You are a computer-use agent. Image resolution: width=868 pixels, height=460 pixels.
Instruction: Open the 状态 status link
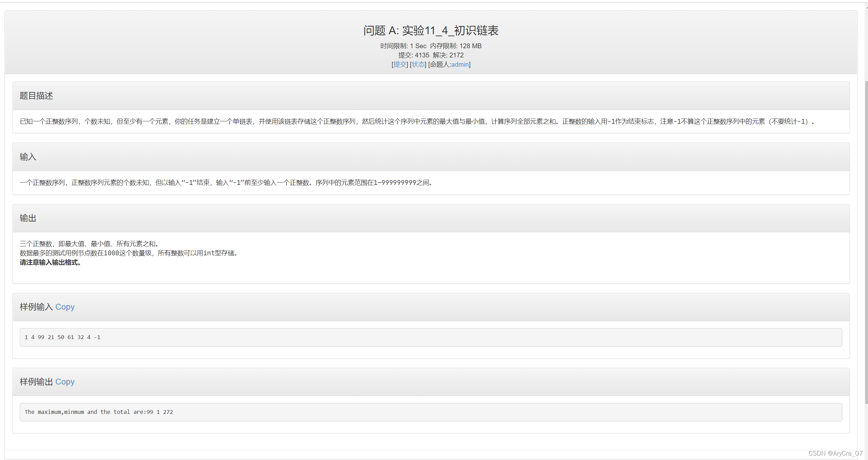click(418, 65)
